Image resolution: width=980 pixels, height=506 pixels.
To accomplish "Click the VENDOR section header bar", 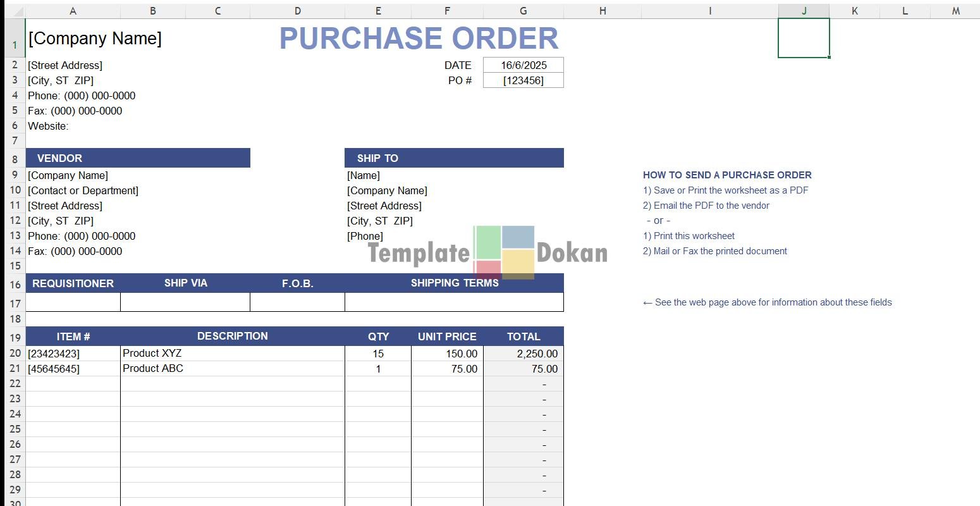I will click(x=138, y=158).
